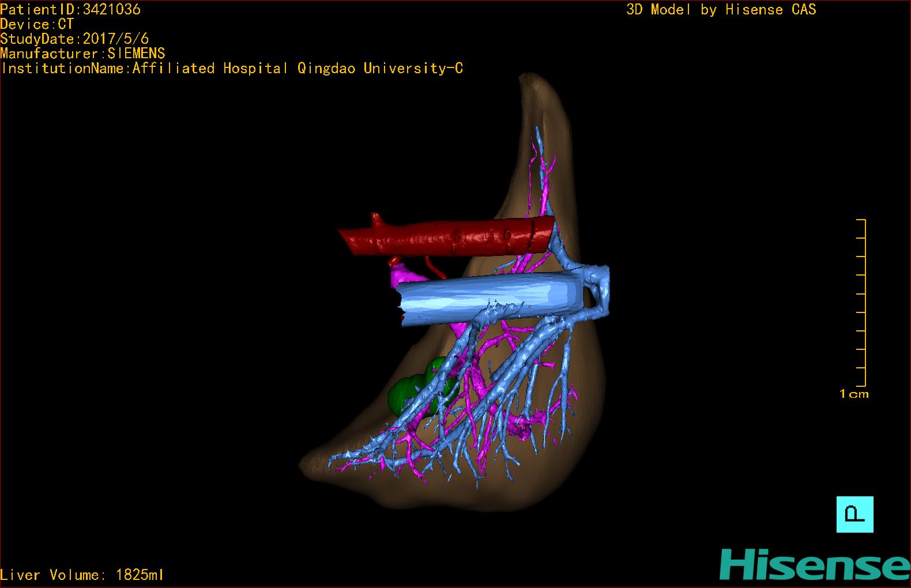Click the 1cm scale label
This screenshot has width=911, height=588.
click(x=854, y=394)
